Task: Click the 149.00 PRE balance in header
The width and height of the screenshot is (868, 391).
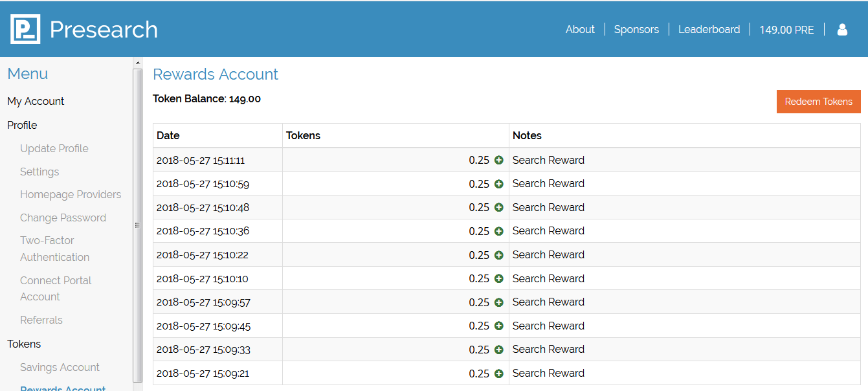Action: coord(786,30)
